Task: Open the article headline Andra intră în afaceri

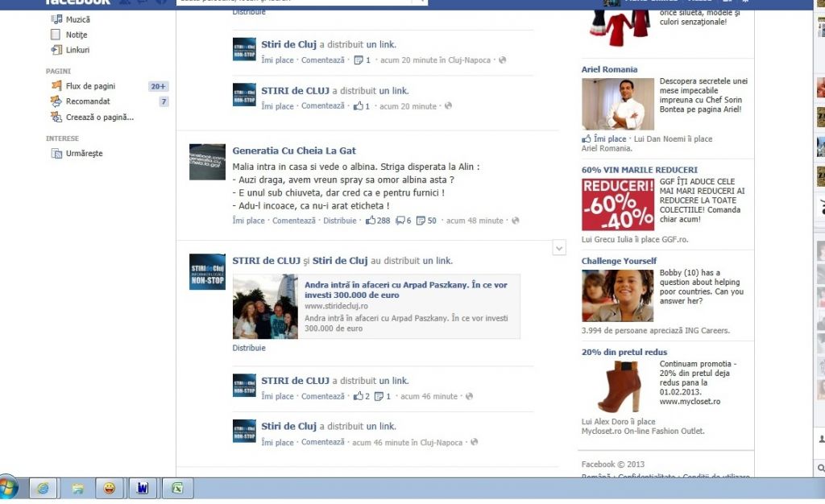Action: (406, 290)
